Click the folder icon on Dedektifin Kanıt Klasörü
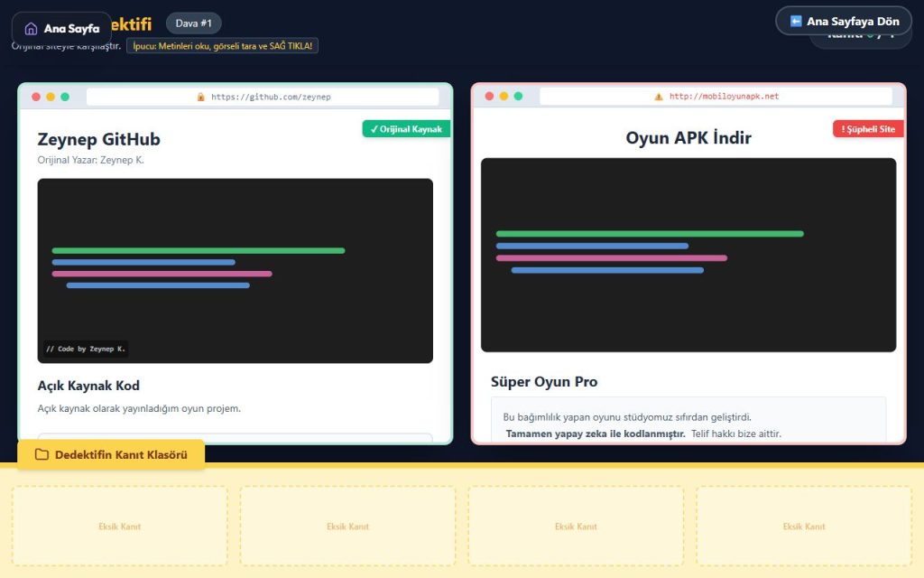This screenshot has width=924, height=578. pos(42,455)
